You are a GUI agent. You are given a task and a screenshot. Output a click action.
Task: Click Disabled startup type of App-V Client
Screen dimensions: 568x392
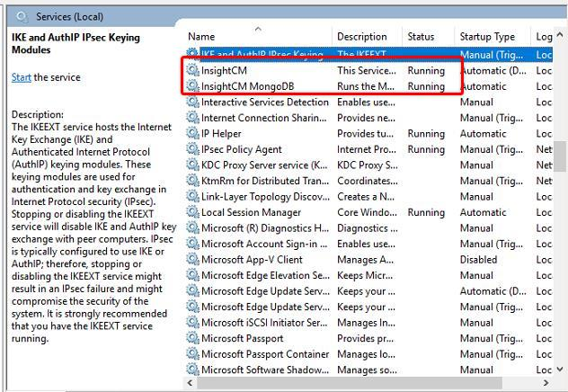coord(478,260)
